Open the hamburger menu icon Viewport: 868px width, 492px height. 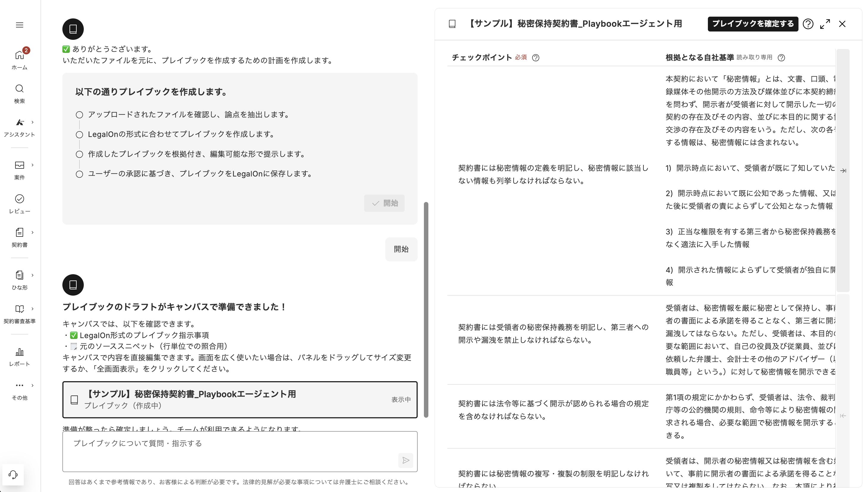pyautogui.click(x=19, y=25)
